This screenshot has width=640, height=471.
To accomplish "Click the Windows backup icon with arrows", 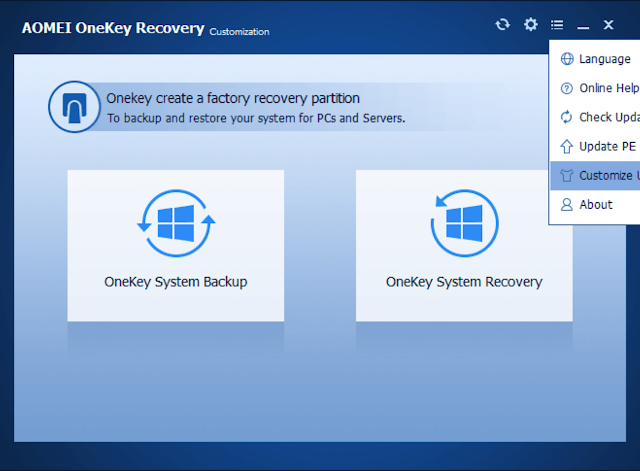I will click(x=176, y=223).
